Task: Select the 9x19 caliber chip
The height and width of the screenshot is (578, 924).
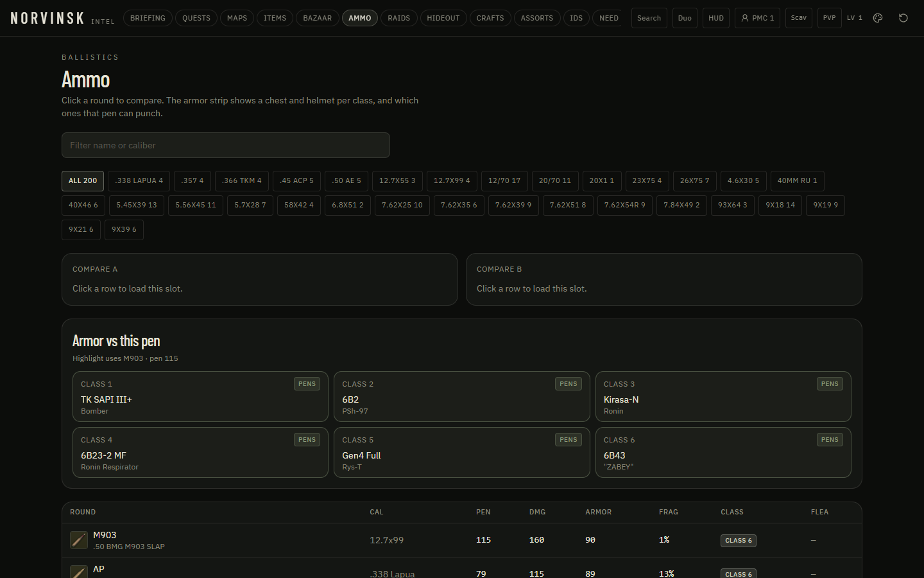Action: click(x=826, y=206)
